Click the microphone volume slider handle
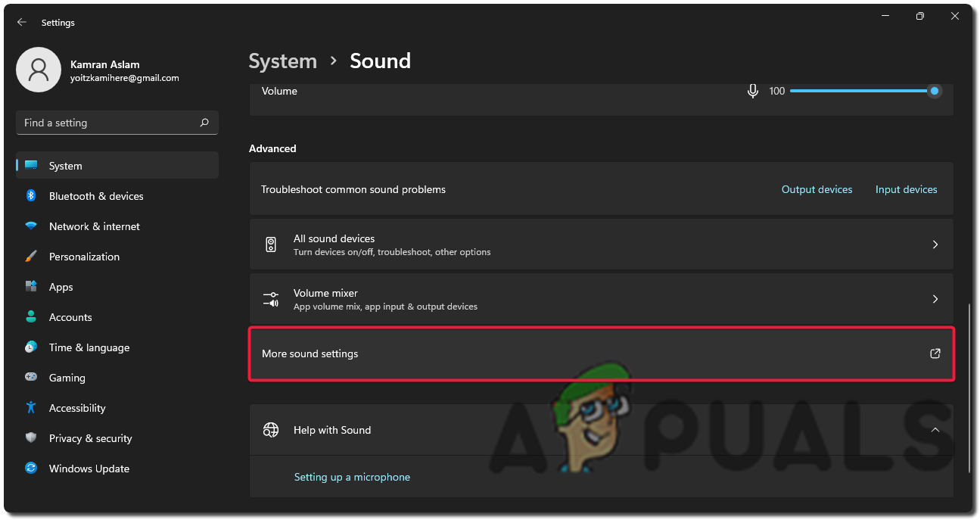Screen dimensions: 980x520 (935, 91)
